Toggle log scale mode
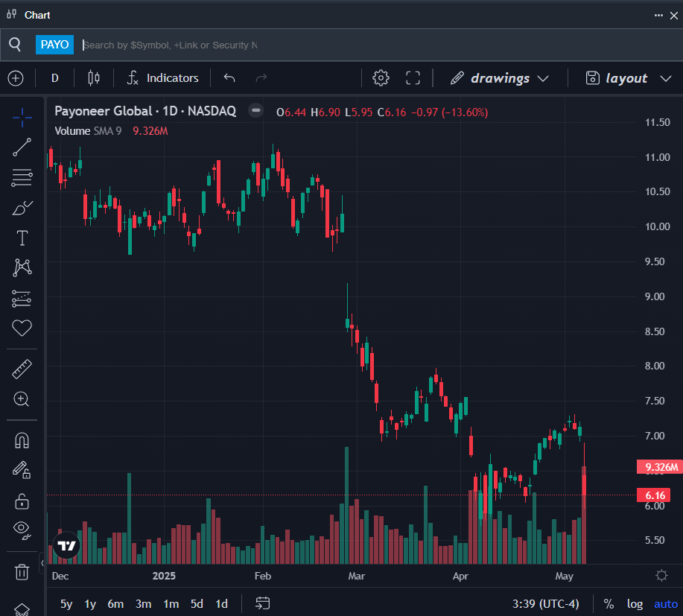The image size is (683, 616). [x=635, y=604]
